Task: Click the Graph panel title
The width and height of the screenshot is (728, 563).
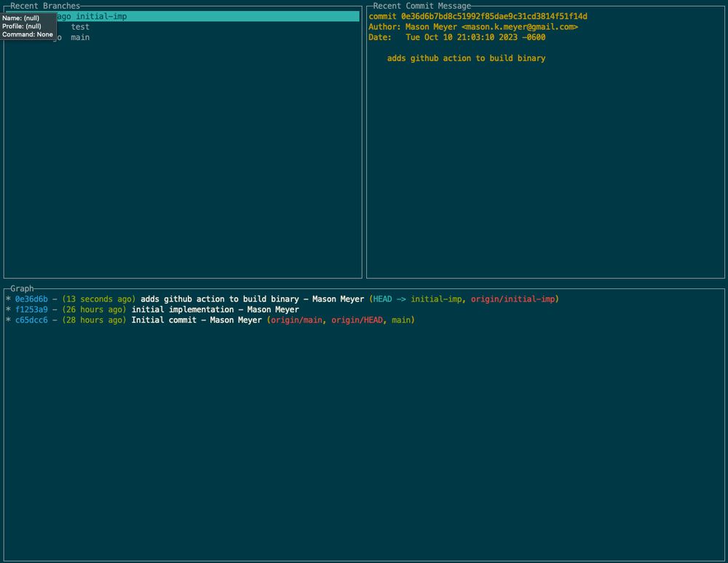Action: 22,288
